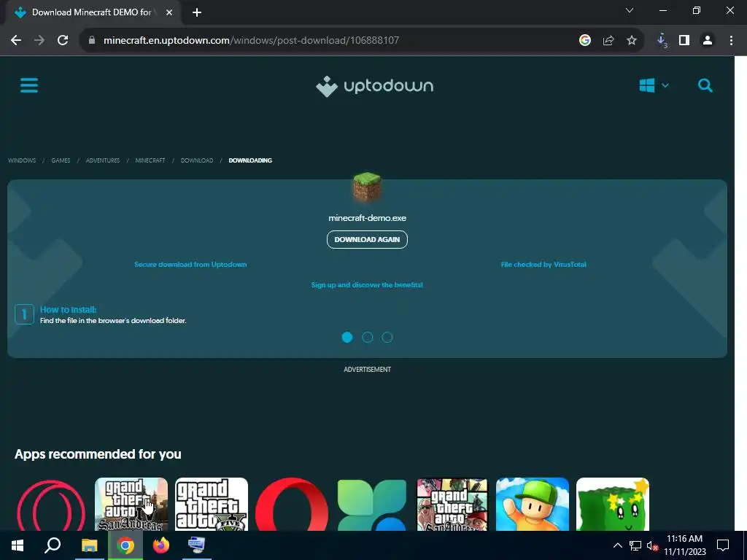747x560 pixels.
Task: Click the Minecraft grass block icon
Action: click(367, 187)
